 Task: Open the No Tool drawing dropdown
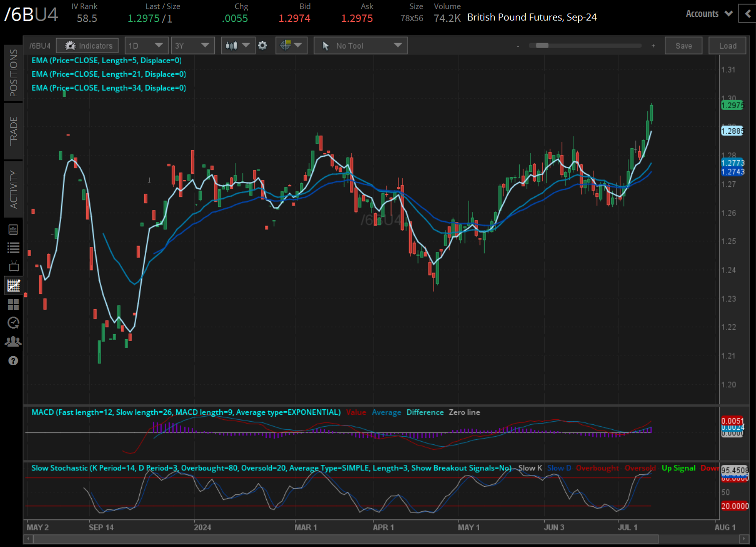(x=360, y=46)
